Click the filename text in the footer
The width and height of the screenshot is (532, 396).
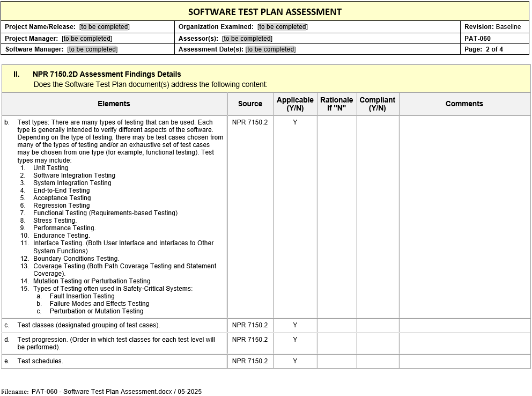coord(101,392)
